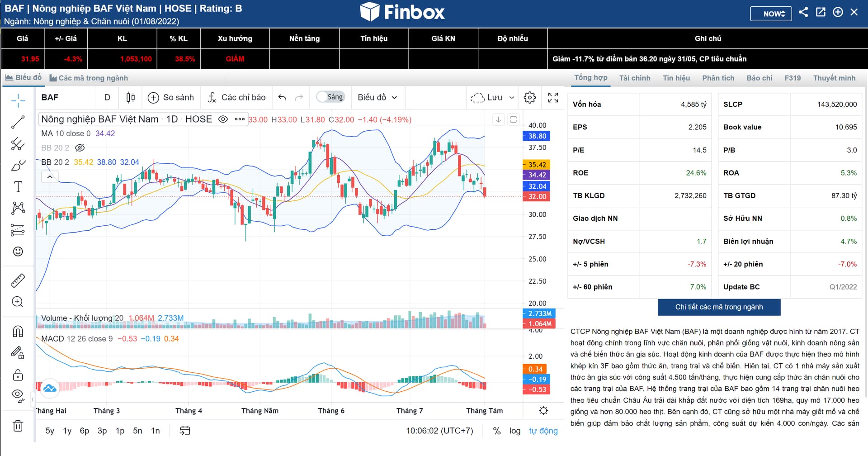Switch to the Tổng hợp tab

click(x=591, y=78)
